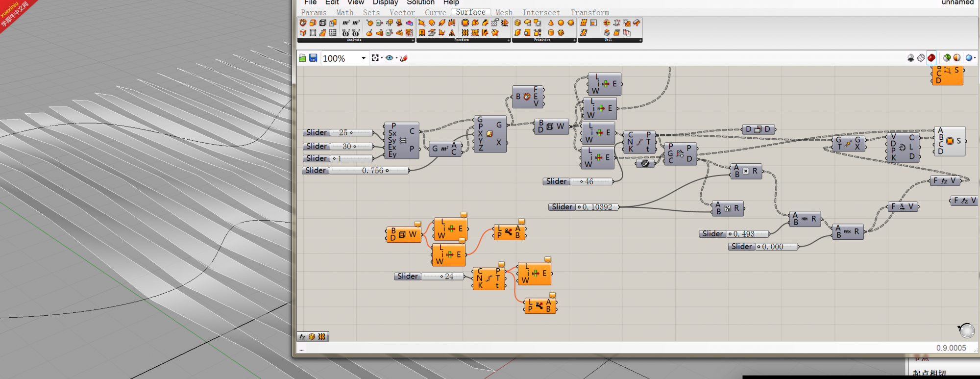The height and width of the screenshot is (379, 980).
Task: Click the Preview mesh quality blue icon
Action: 968,58
